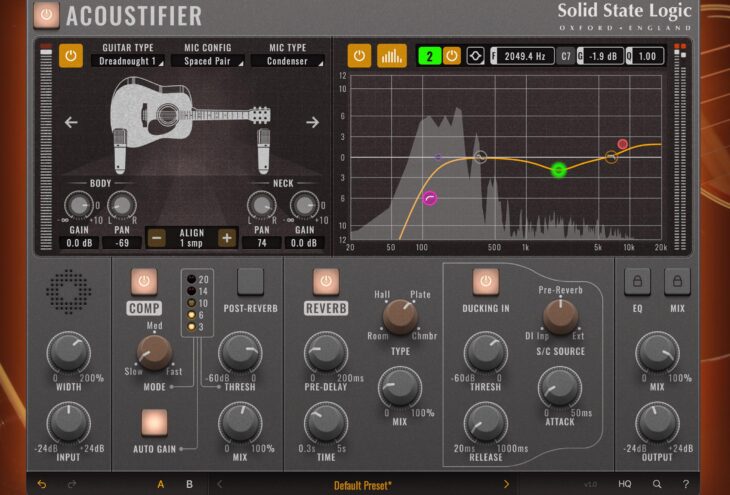Click the green EQ band 2 node
Image resolution: width=730 pixels, height=495 pixels.
click(559, 170)
